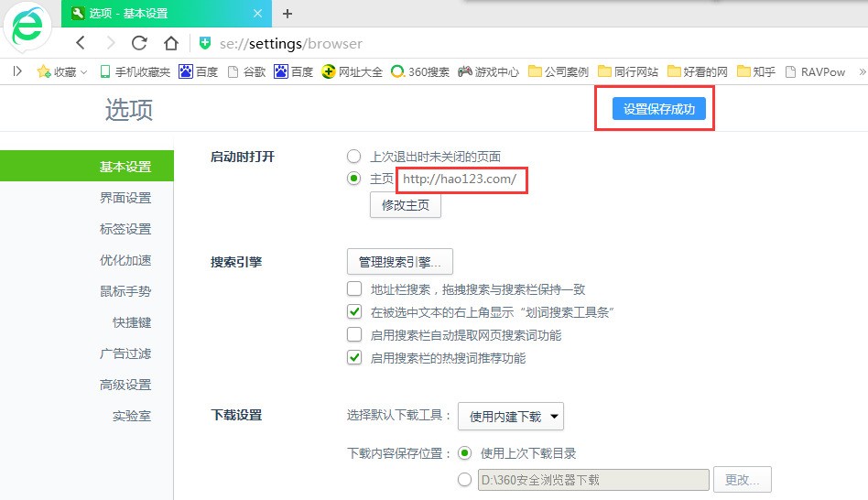Click the http://hao123.com/ homepage text
The height and width of the screenshot is (500, 868).
point(460,179)
